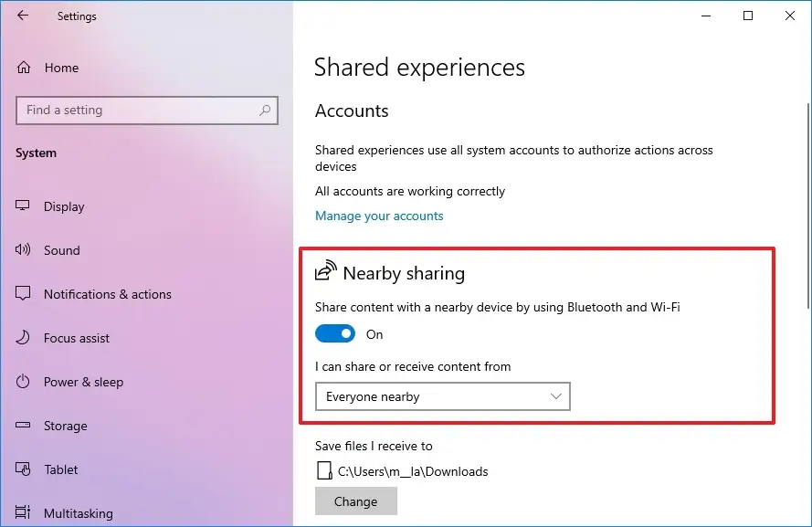This screenshot has height=527, width=812.
Task: Click the Nearby sharing heading icon
Action: coord(325,272)
